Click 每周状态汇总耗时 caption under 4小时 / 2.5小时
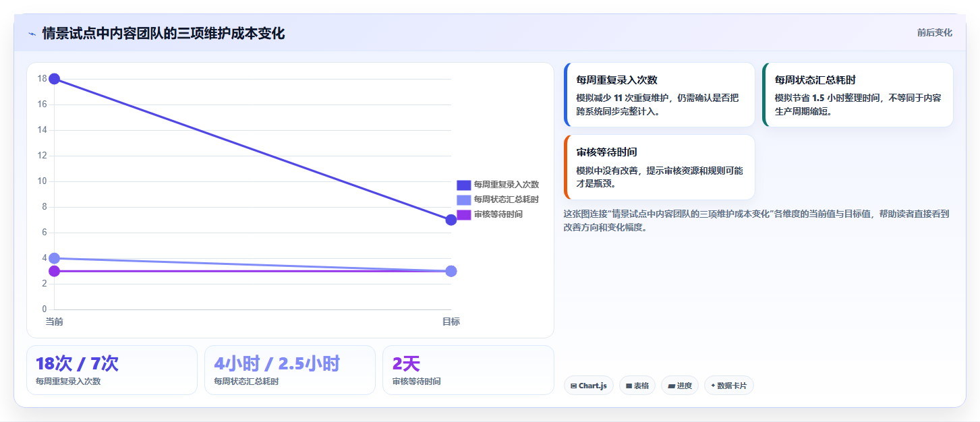 [x=246, y=382]
